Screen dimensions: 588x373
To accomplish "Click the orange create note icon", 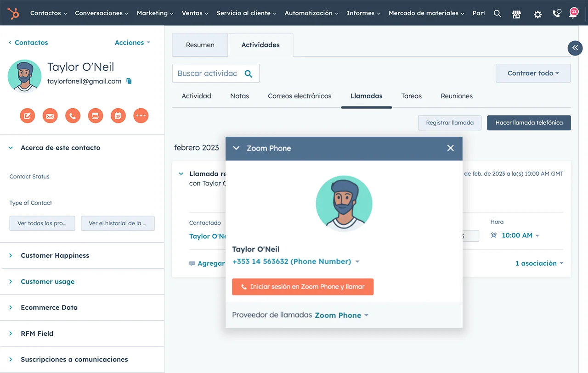I will 27,116.
